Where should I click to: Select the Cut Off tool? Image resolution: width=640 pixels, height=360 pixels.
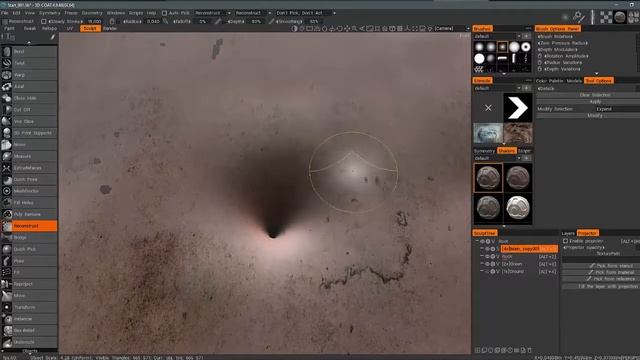(x=29, y=110)
